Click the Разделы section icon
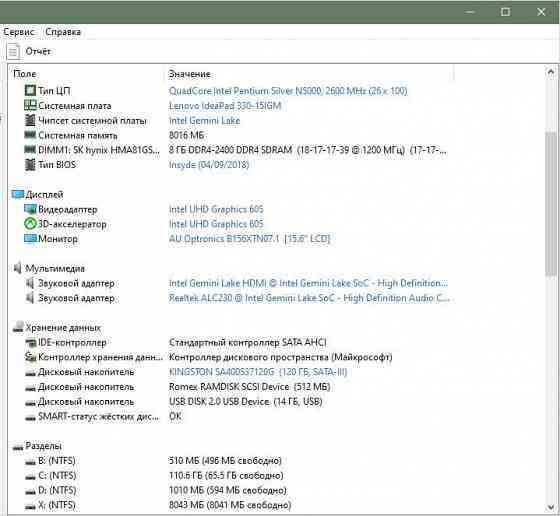The width and height of the screenshot is (560, 516). 18,447
